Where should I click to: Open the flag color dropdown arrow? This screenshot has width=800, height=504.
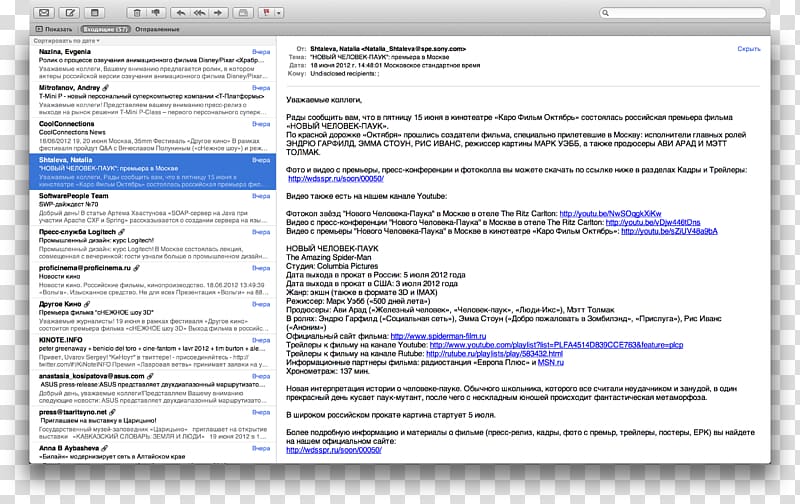click(x=279, y=13)
